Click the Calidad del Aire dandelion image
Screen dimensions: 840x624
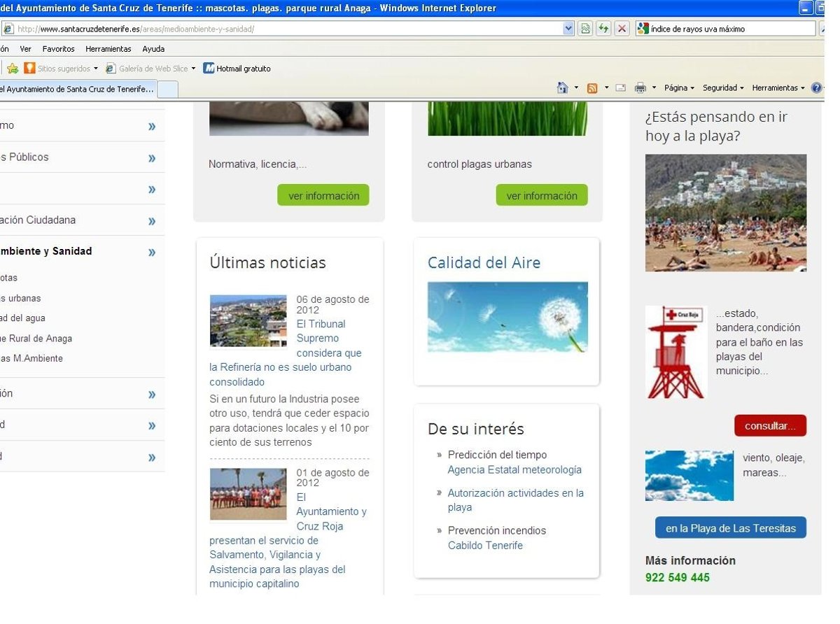[x=507, y=317]
